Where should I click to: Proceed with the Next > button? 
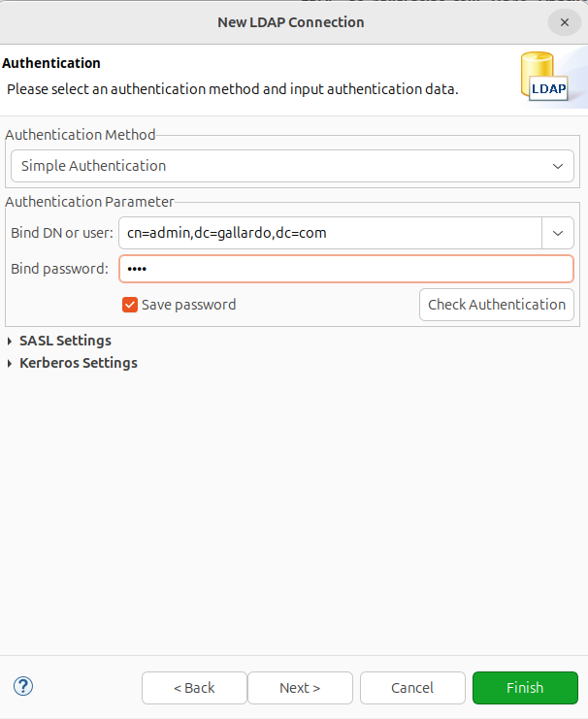coord(300,688)
